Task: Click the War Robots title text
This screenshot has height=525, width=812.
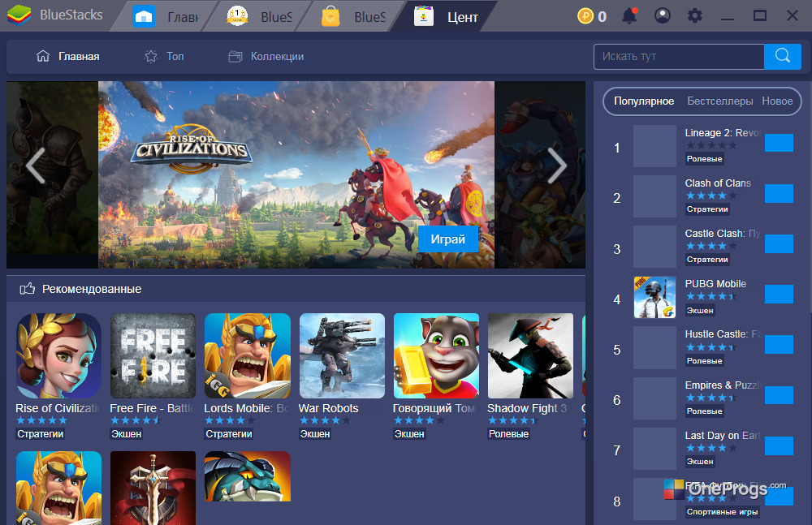Action: 328,408
